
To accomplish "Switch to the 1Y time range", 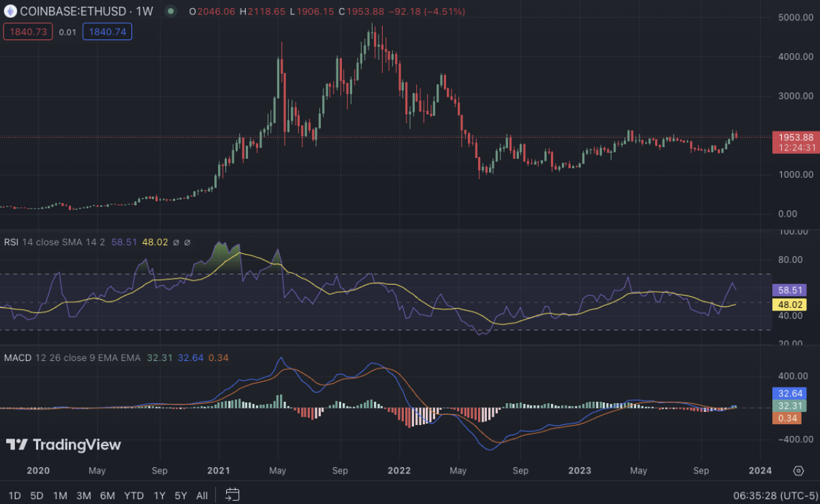I will click(159, 495).
